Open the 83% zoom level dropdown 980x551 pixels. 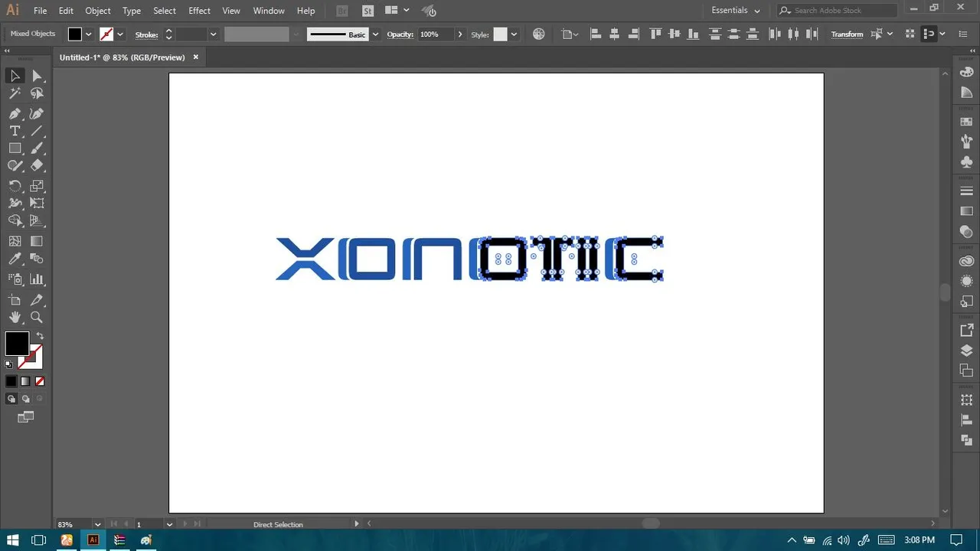pos(96,524)
